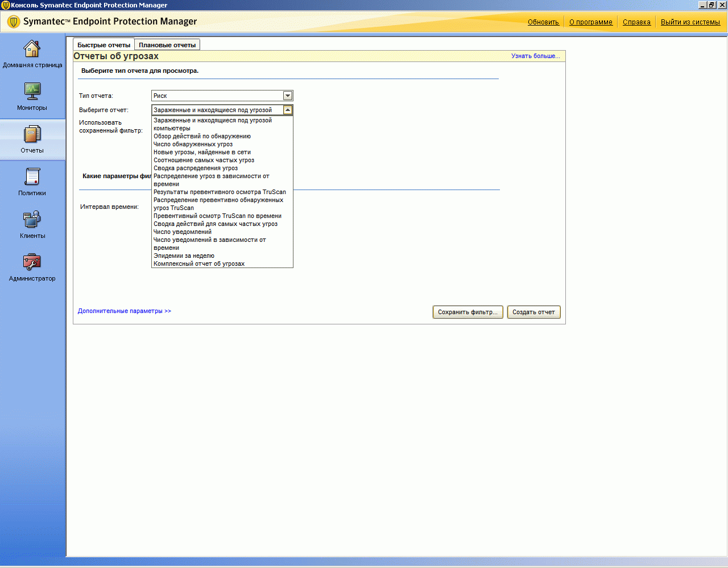Image resolution: width=728 pixels, height=568 pixels.
Task: Choose Обзор действий по обнаружению option
Action: coord(222,136)
